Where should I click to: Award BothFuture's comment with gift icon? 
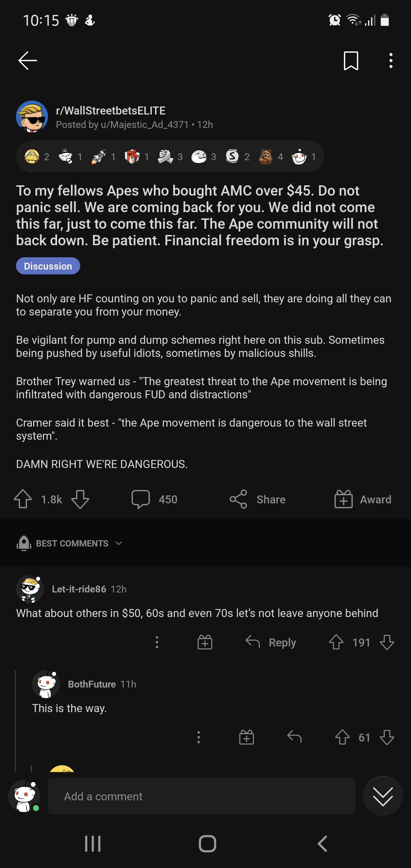(x=246, y=737)
